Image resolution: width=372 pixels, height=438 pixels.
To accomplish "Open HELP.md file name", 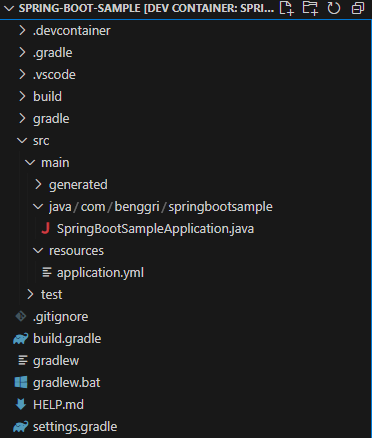I will pos(58,405).
